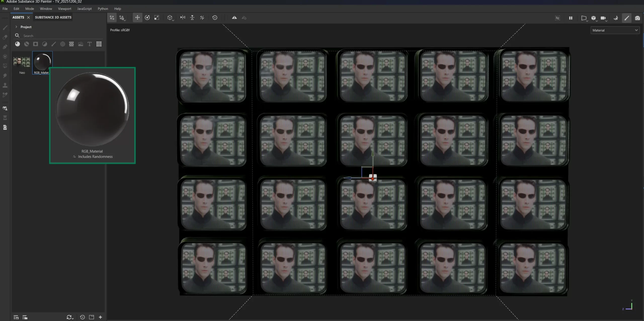Viewport: 644px width, 321px height.
Task: Close the Assets tab with X
Action: click(28, 17)
